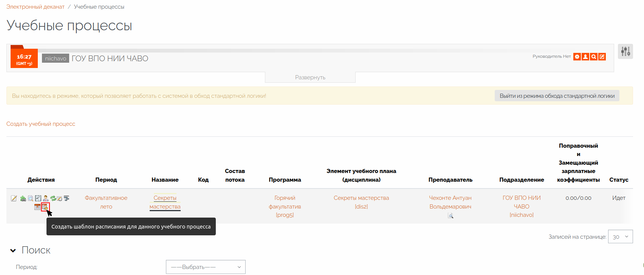Open the sliders settings panel icon
Screen dimensions: 644x275
[625, 51]
